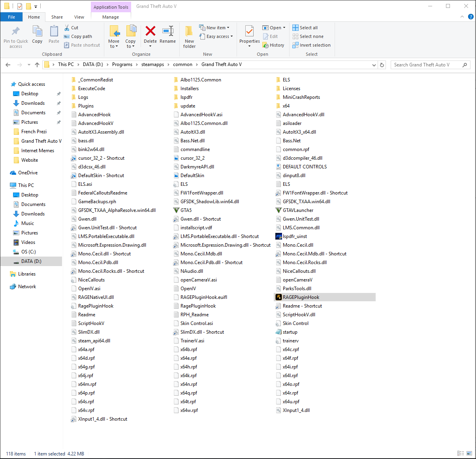Select the common.rpf file
Screen dimensions: 476x459
tap(292, 149)
